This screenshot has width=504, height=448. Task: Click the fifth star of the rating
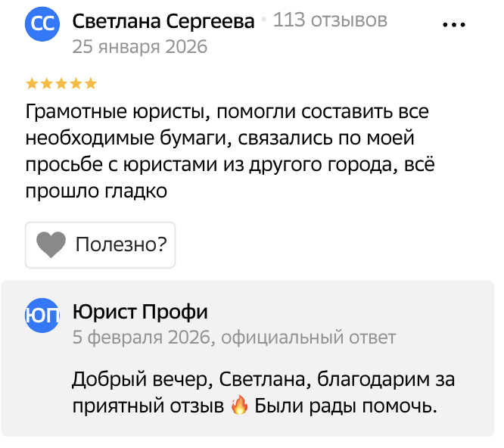(x=90, y=82)
